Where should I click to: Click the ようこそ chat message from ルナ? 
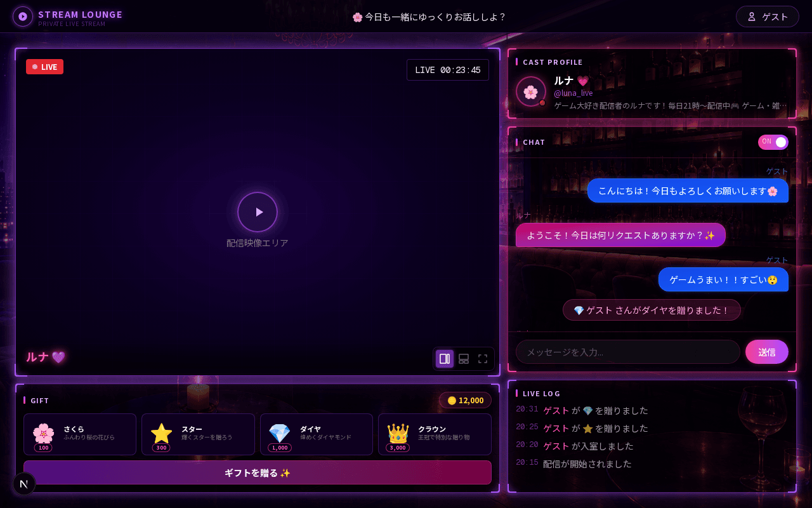click(x=620, y=235)
